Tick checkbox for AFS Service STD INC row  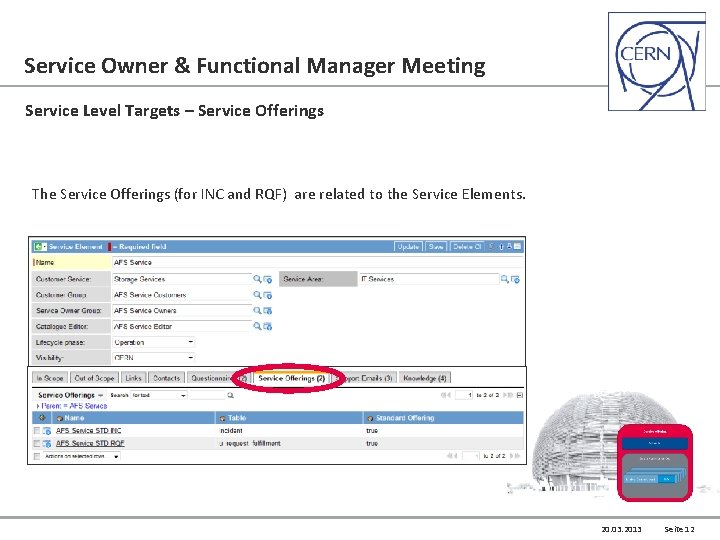pos(37,431)
